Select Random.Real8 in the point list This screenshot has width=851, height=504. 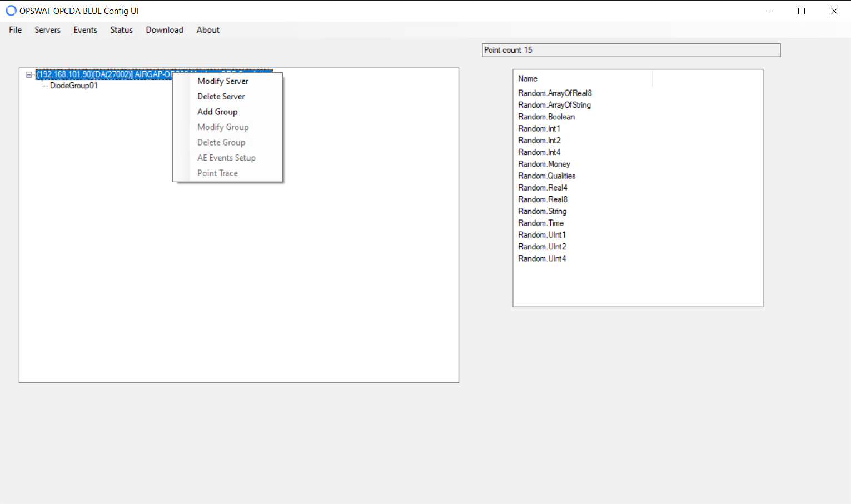coord(543,199)
